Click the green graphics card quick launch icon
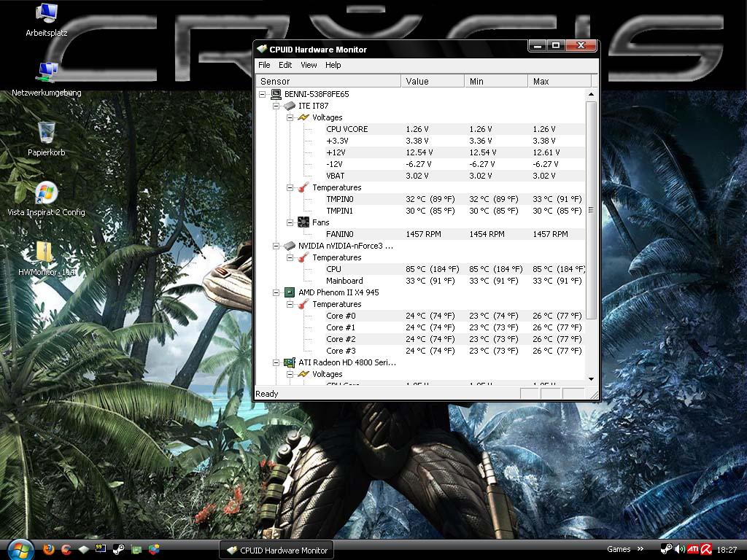Screen dimensions: 747x560 pos(136,550)
